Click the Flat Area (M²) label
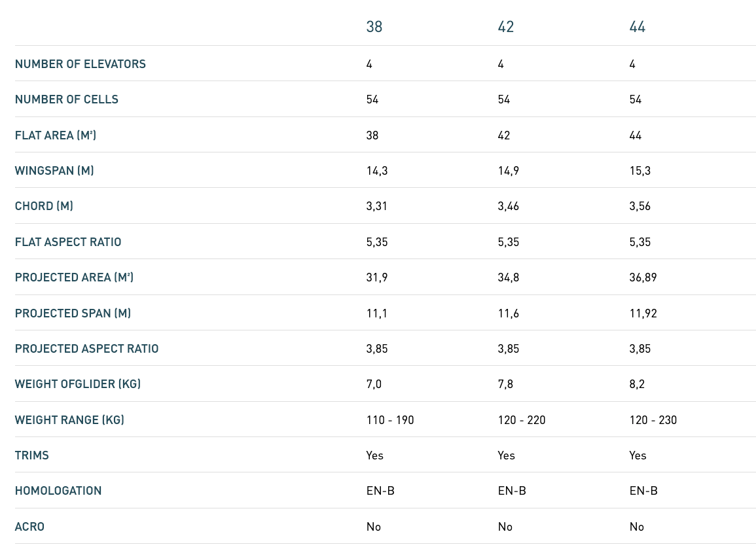The height and width of the screenshot is (551, 756). 56,135
